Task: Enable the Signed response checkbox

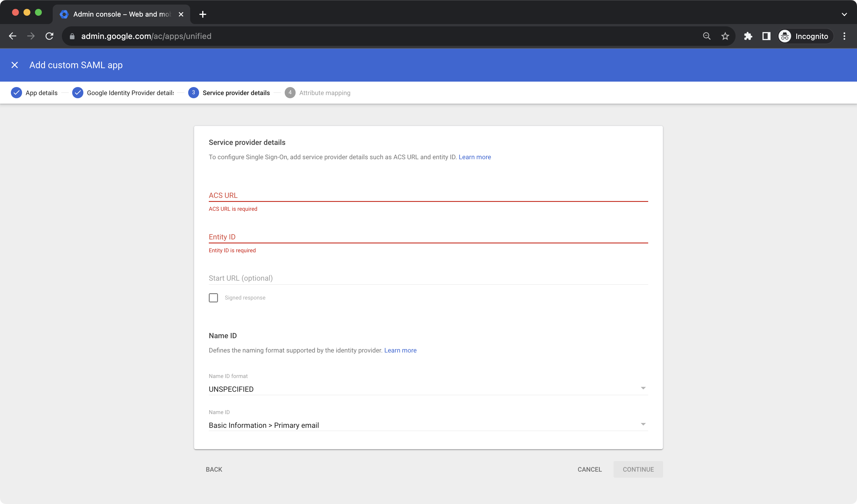Action: (213, 298)
